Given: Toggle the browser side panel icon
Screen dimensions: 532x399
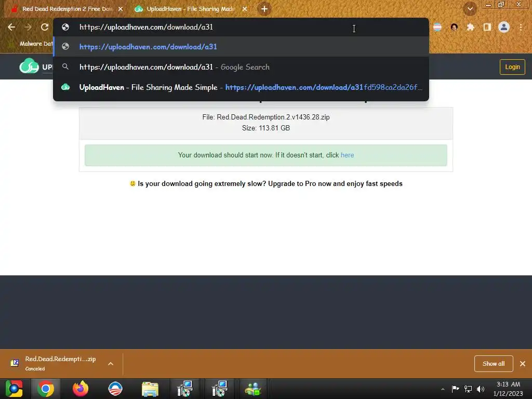Looking at the screenshot, I should coord(487,27).
